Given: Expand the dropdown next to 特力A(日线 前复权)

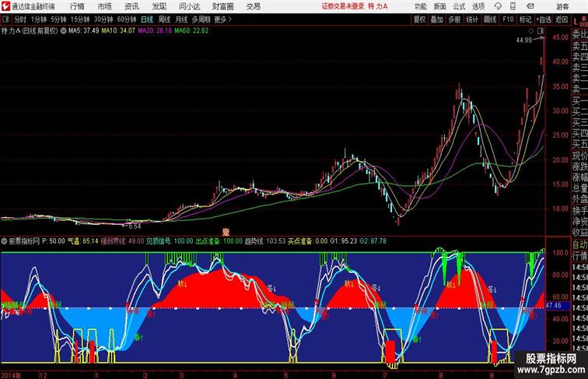Looking at the screenshot, I should (x=63, y=31).
